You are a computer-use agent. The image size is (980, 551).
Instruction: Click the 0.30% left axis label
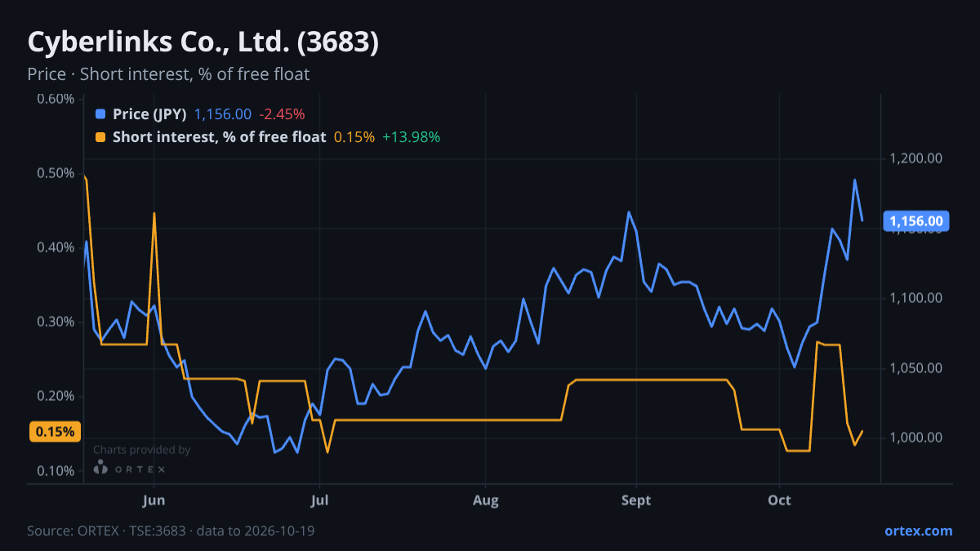pos(56,322)
